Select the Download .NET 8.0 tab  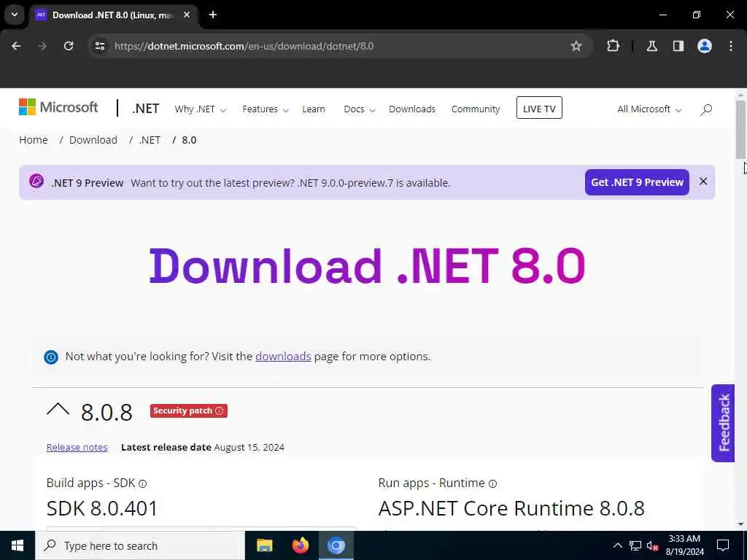click(x=115, y=15)
